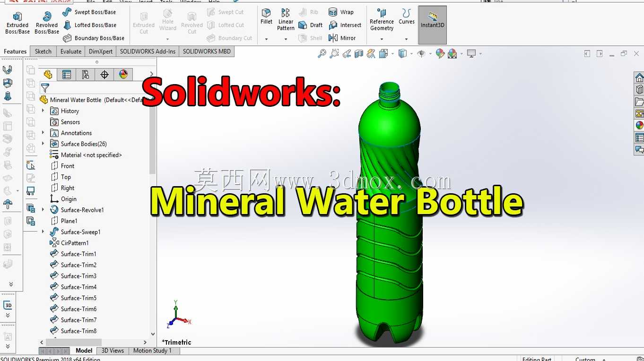The width and height of the screenshot is (644, 361).
Task: Click Material <not specified> in tree
Action: (x=86, y=155)
